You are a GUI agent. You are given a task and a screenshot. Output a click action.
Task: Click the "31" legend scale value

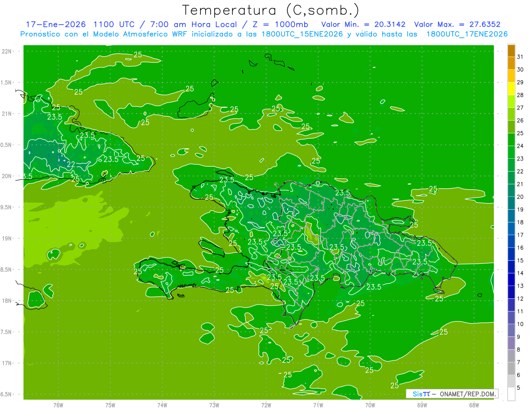(520, 57)
